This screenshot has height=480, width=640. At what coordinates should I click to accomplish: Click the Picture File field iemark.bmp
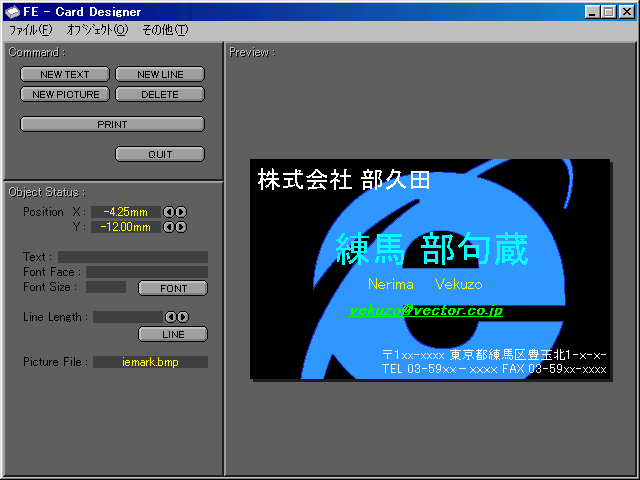tap(150, 362)
